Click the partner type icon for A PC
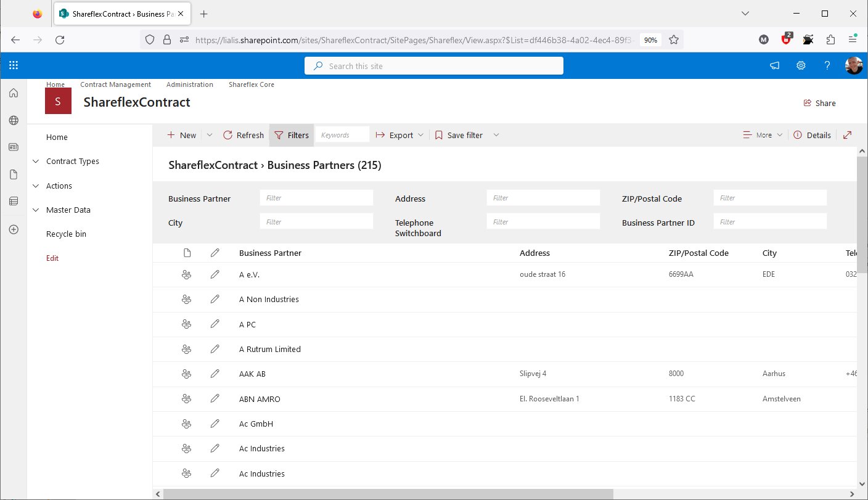The width and height of the screenshot is (868, 500). tap(186, 324)
